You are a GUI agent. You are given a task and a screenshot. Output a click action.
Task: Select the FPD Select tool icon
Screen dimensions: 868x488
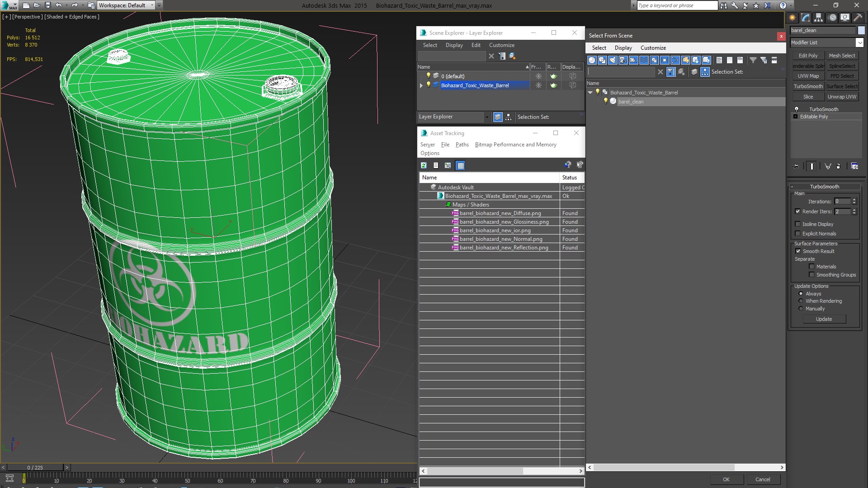[x=842, y=75]
